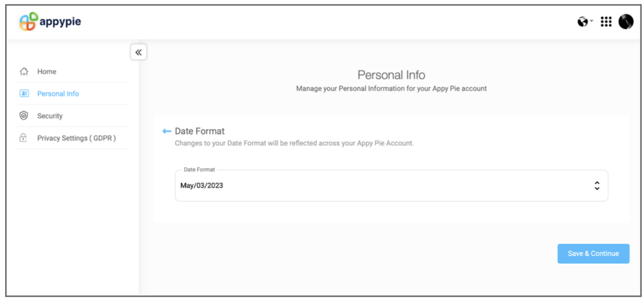Go to the Security section
This screenshot has height=300, width=644.
pos(50,116)
